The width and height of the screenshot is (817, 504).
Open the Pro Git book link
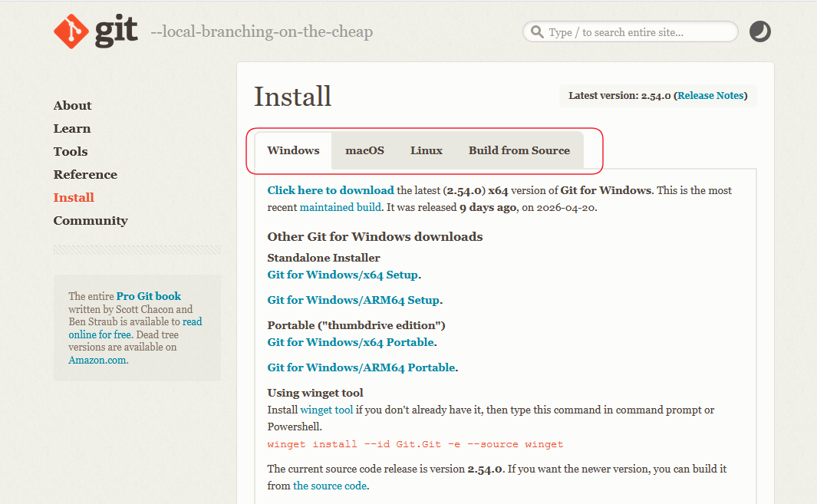point(149,296)
